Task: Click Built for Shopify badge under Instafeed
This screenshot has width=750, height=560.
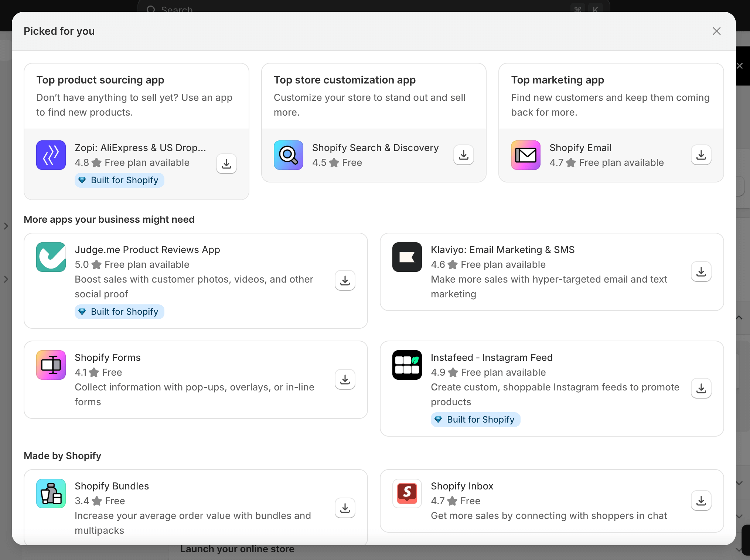Action: coord(475,420)
